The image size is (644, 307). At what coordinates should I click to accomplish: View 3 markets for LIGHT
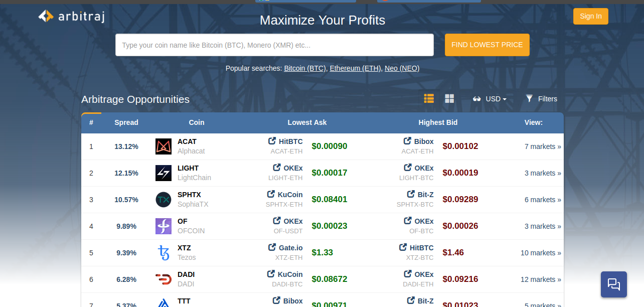click(x=543, y=173)
